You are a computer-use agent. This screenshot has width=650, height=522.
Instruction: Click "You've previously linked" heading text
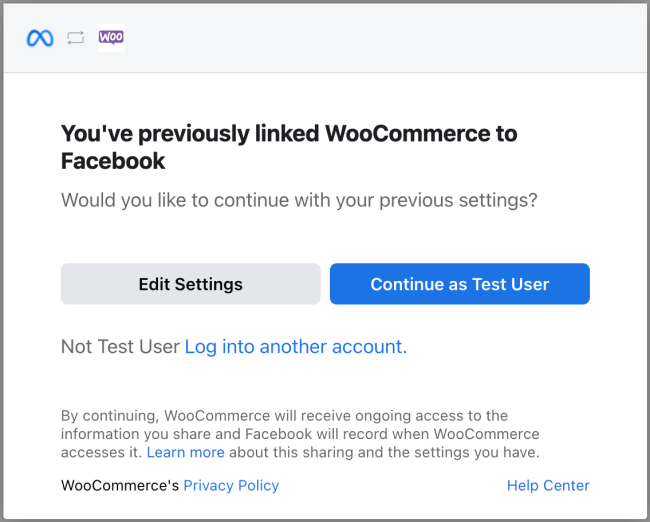(190, 133)
